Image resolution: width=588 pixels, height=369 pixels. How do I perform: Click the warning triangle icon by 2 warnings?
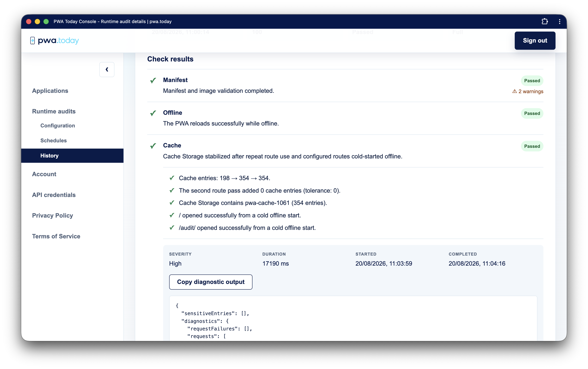[514, 91]
